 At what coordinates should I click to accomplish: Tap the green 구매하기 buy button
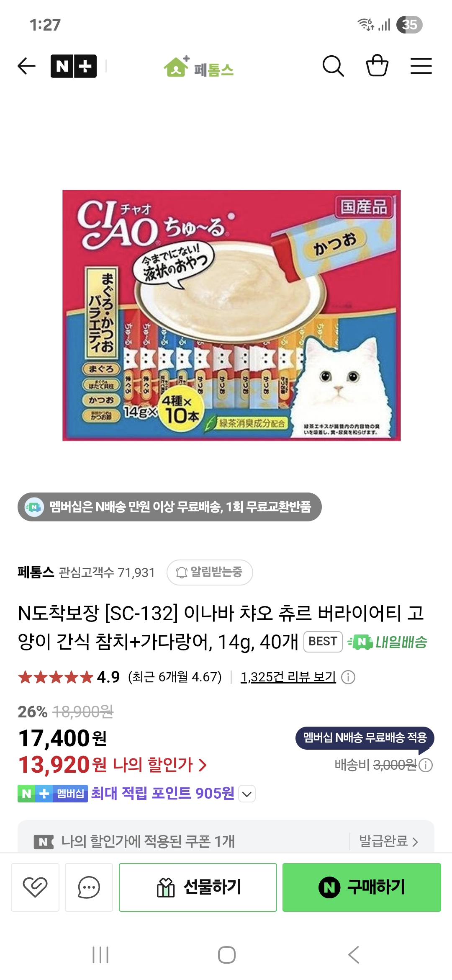[362, 887]
